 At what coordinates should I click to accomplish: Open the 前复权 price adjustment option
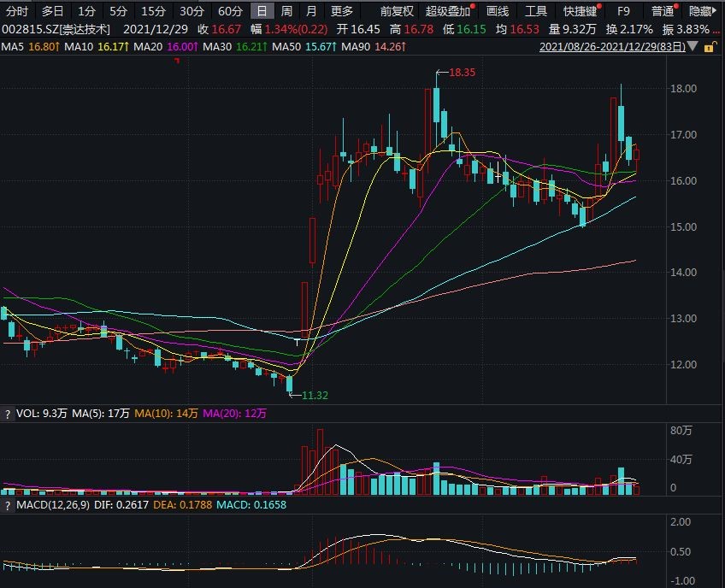click(x=397, y=11)
